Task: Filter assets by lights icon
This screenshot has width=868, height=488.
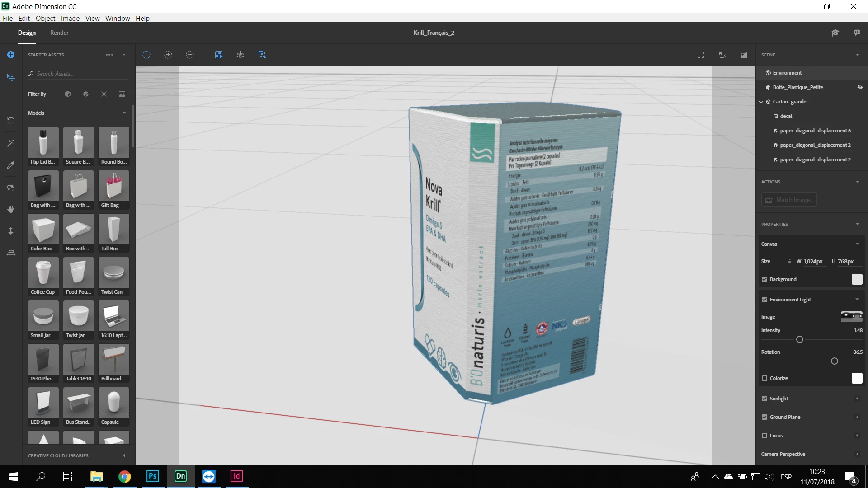Action: [x=104, y=94]
